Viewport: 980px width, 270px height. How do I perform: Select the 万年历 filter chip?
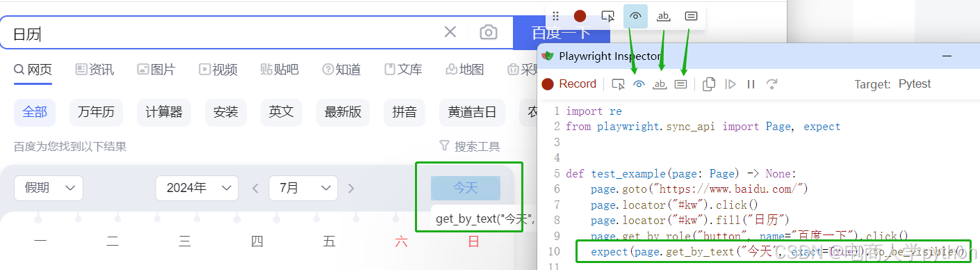click(96, 112)
